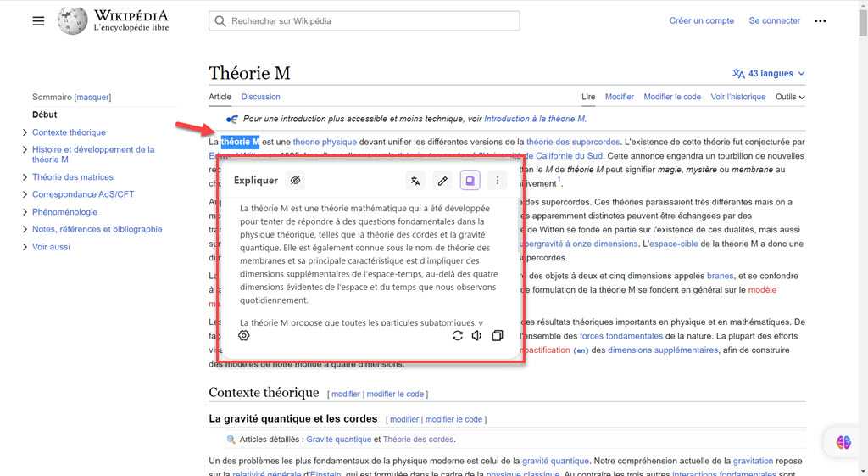
Task: Expand Notes, références et bibliographie chevron
Action: click(x=25, y=229)
